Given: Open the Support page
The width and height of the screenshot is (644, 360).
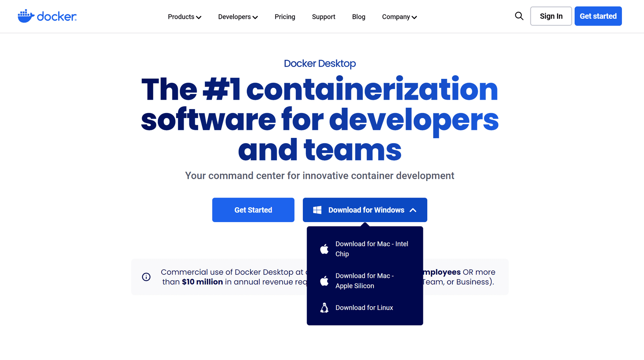Looking at the screenshot, I should pos(323,17).
